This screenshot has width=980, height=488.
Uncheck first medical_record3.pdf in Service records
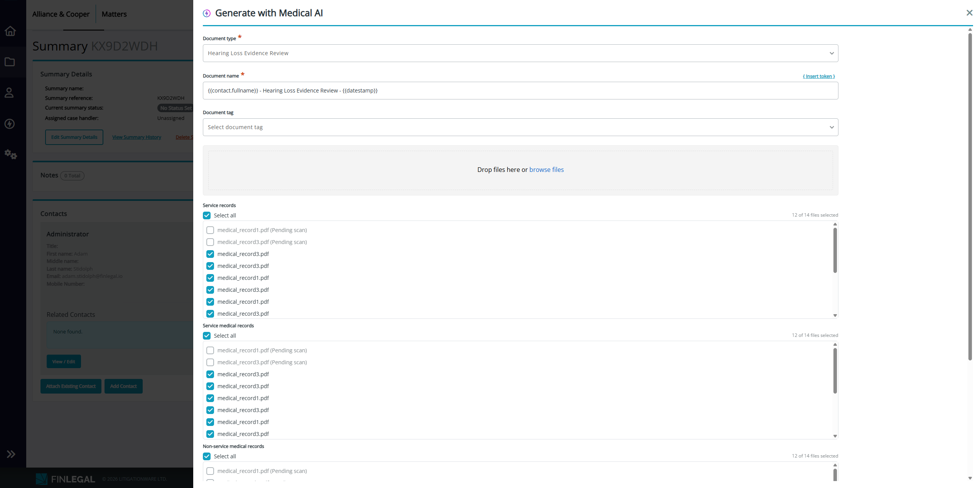(x=210, y=254)
